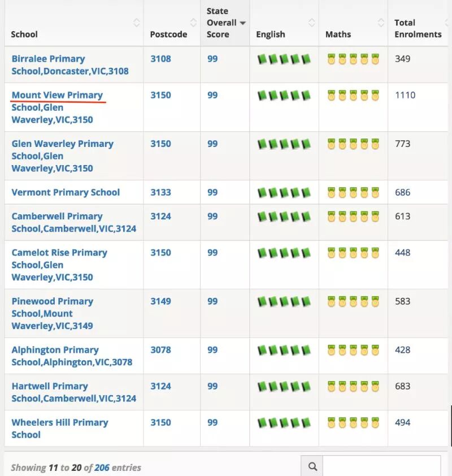Sort table by Maths column
Image resolution: width=452 pixels, height=476 pixels.
(x=381, y=23)
